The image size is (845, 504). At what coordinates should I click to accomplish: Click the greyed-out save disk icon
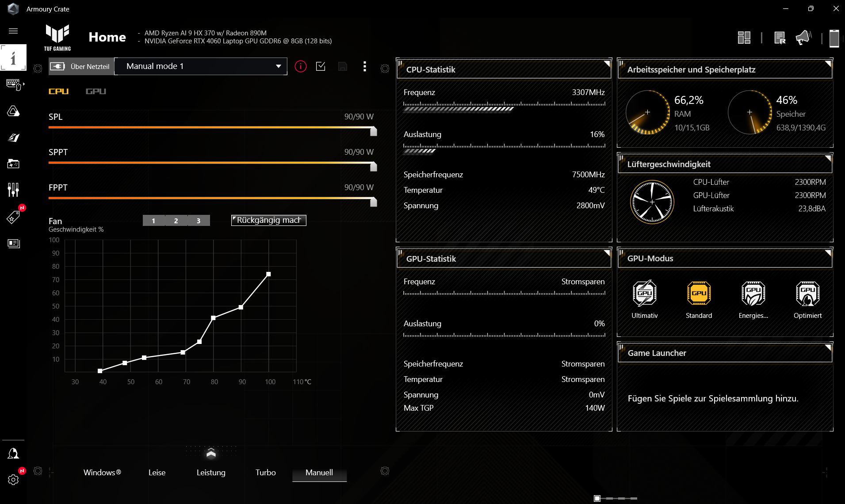click(x=343, y=66)
